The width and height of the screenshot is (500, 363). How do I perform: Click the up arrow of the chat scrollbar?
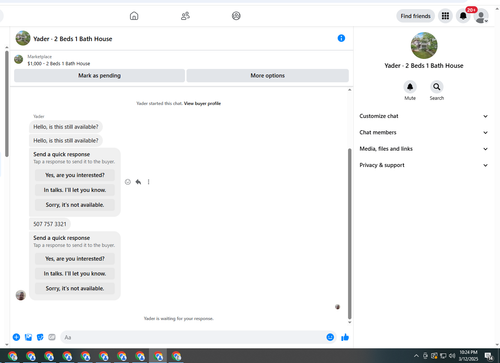(349, 90)
